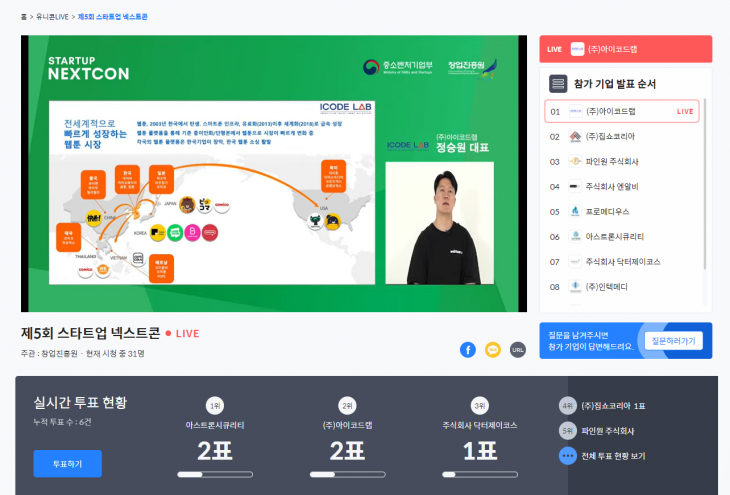730x495 pixels.
Task: Click the blue ellipsis icon for 전체 투표 현황
Action: tap(567, 456)
